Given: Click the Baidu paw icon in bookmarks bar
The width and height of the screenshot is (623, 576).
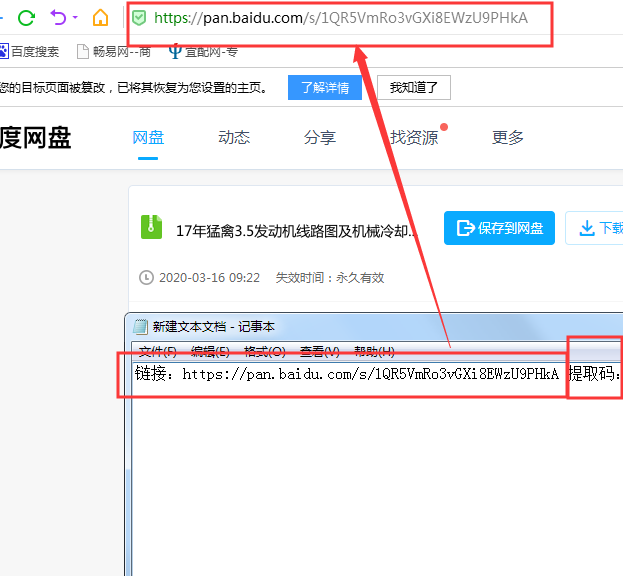Looking at the screenshot, I should tap(4, 52).
